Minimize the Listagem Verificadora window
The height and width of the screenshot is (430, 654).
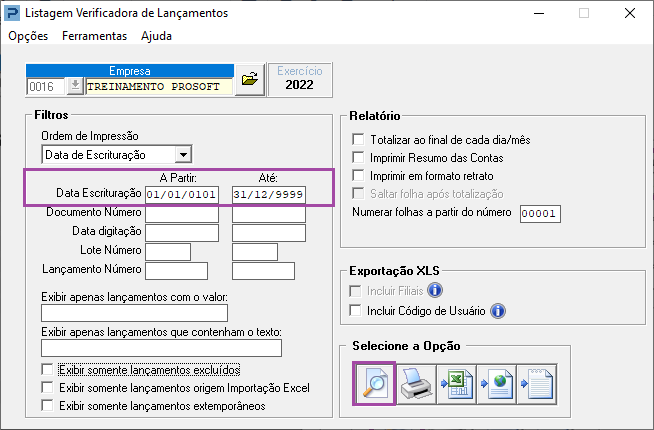tap(539, 13)
